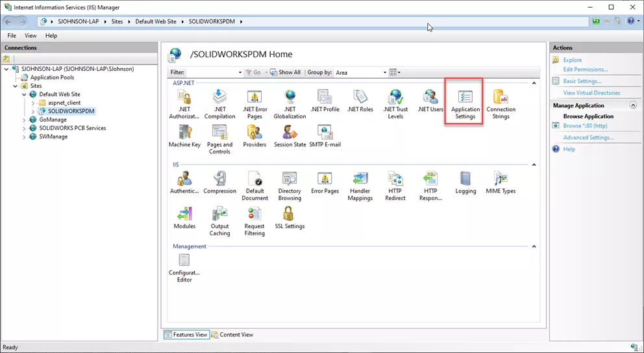Collapse the Manage Application actions section

point(633,105)
